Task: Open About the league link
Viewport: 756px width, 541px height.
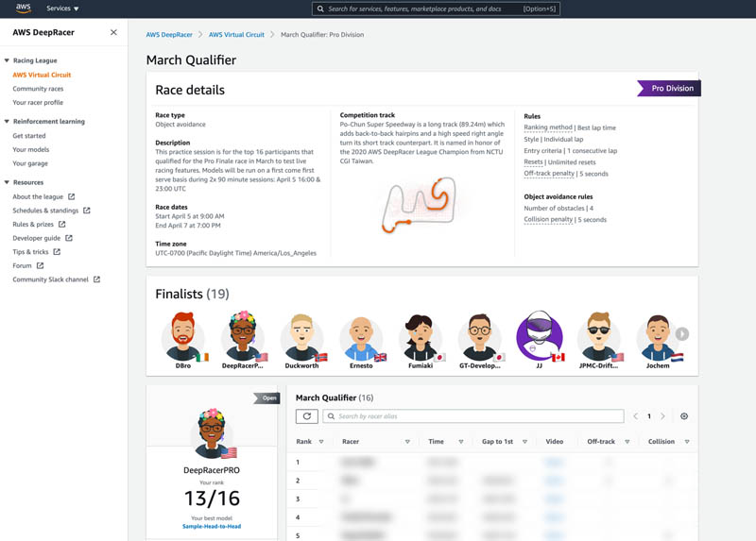Action: (38, 196)
